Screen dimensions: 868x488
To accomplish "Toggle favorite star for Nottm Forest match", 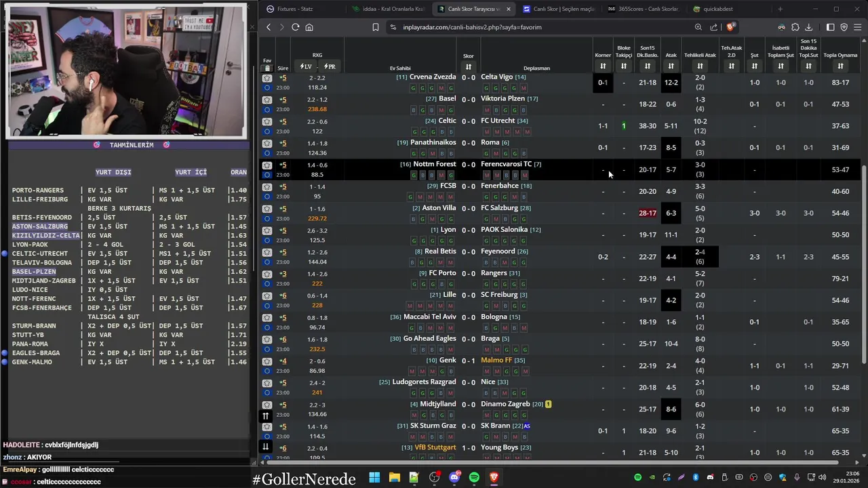I will tap(267, 165).
